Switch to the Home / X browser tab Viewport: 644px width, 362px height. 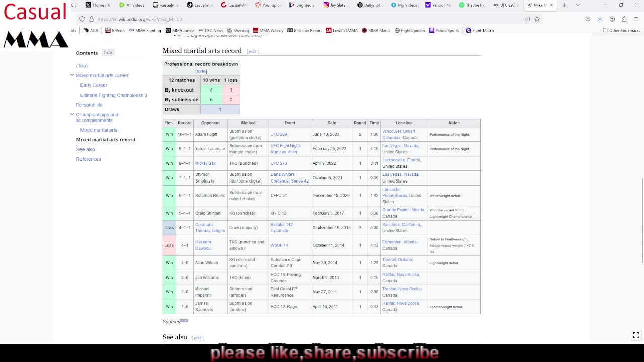98,5
